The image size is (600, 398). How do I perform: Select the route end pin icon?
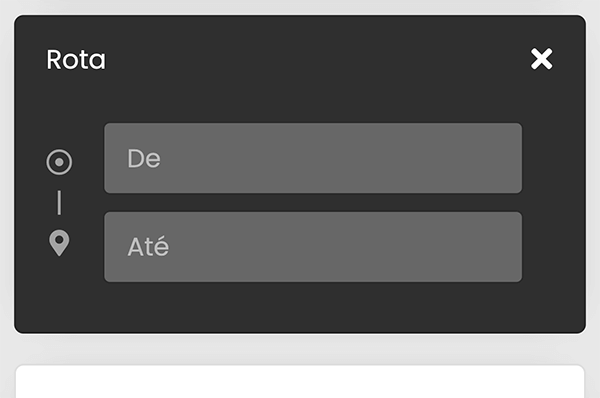pos(59,243)
